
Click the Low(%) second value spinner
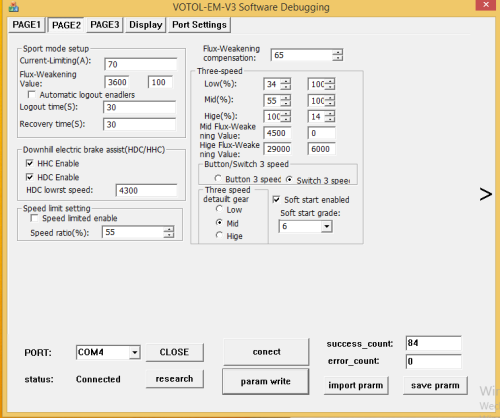[x=330, y=84]
